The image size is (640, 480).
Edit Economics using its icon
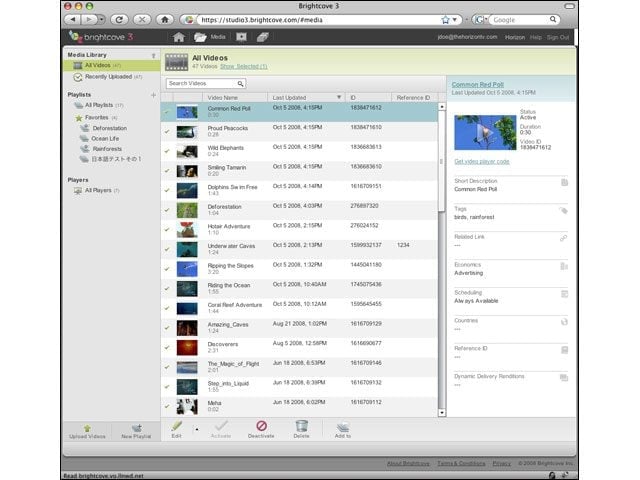click(x=564, y=266)
